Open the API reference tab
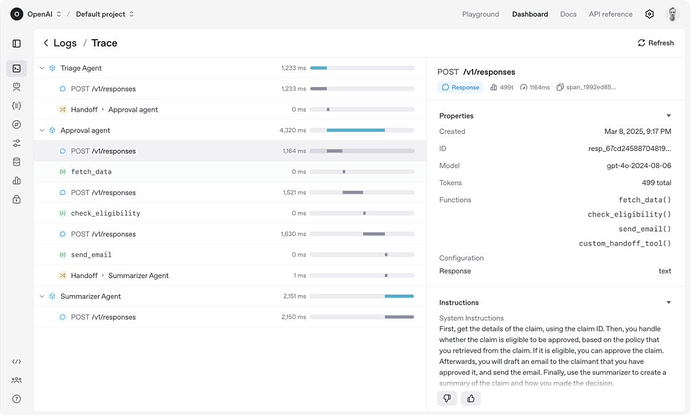 pos(610,14)
